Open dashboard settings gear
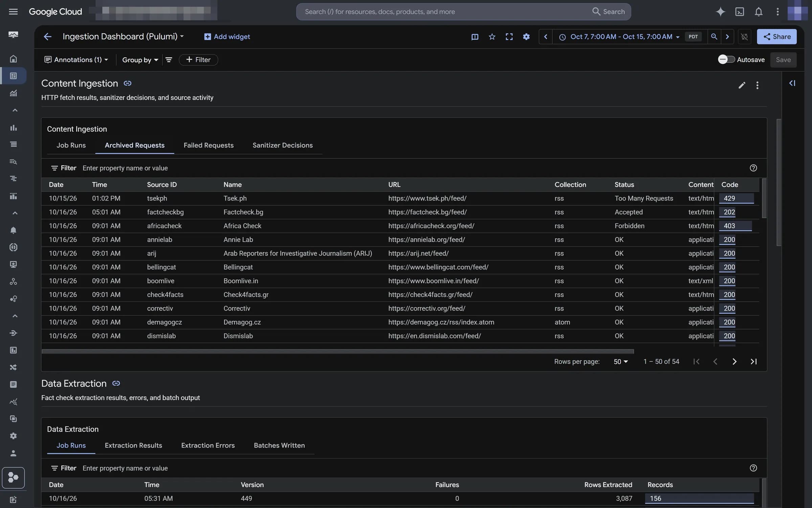Viewport: 812px width, 508px height. (526, 37)
